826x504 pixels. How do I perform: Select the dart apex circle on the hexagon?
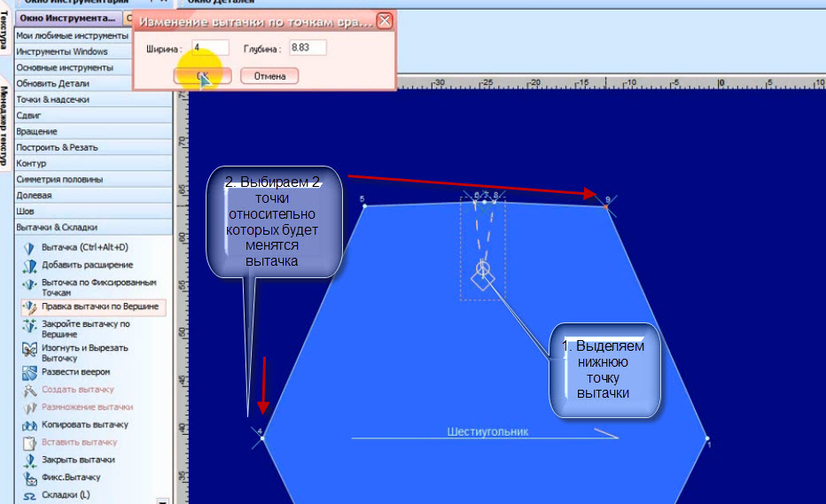[482, 268]
